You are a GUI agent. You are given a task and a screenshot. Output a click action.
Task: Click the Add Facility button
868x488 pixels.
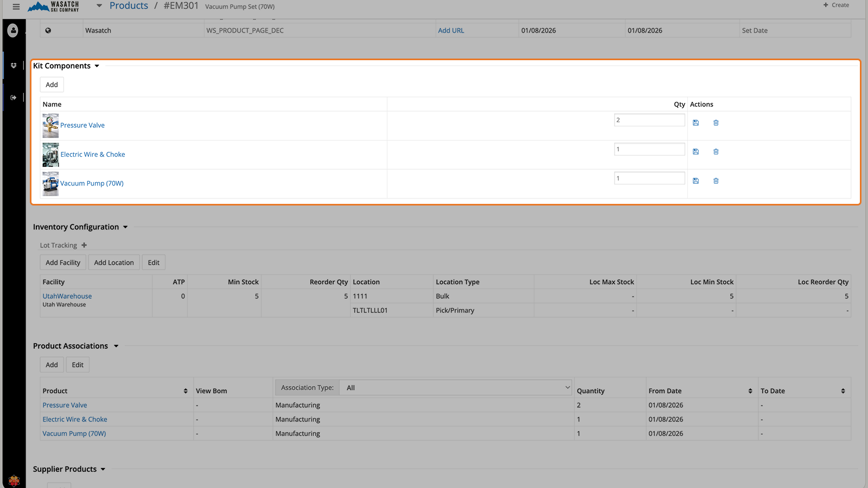click(x=62, y=262)
